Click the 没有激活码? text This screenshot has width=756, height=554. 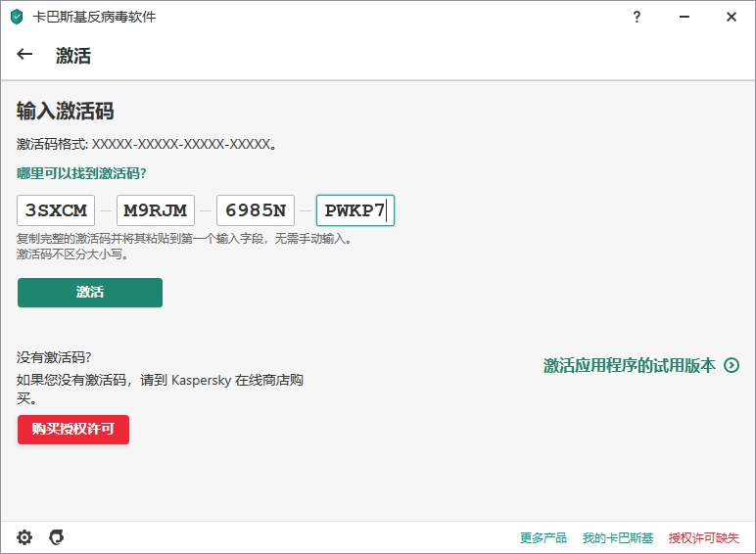click(x=54, y=357)
